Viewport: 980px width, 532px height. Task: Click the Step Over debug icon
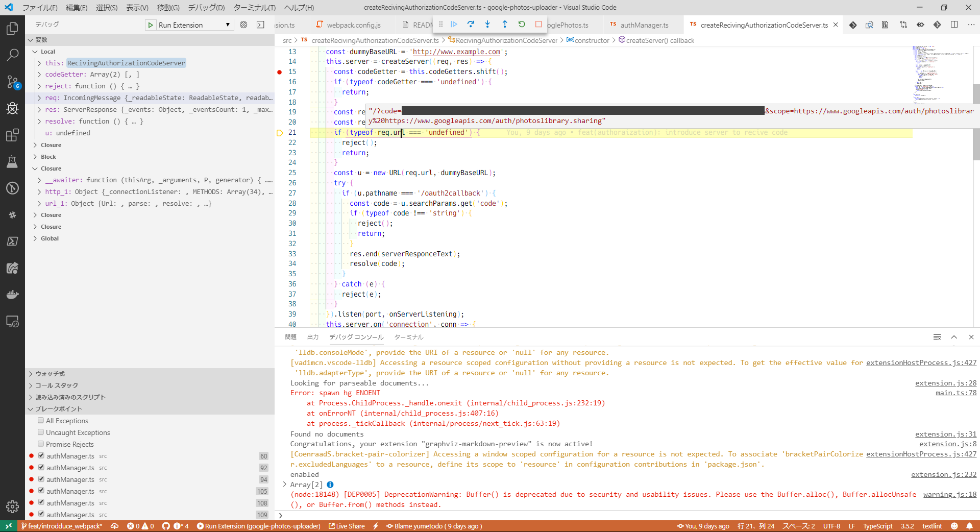(471, 24)
